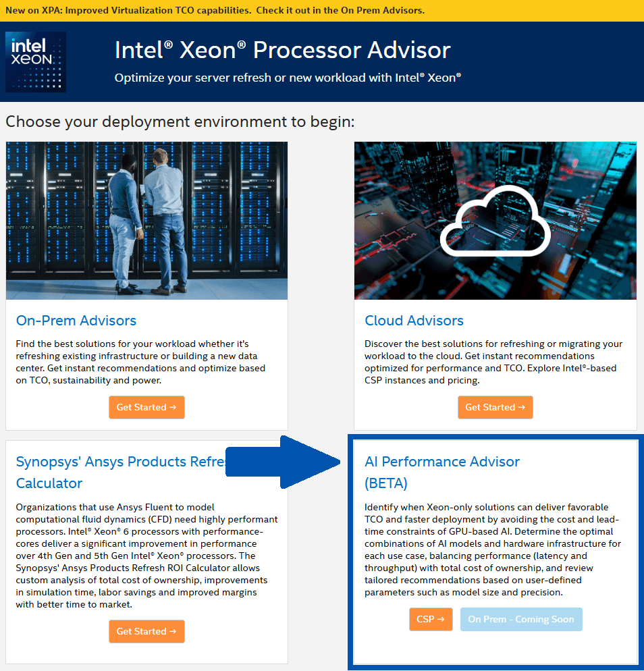644x671 pixels.
Task: Click the Intel Xeon Processor Advisor page title
Action: pyautogui.click(x=282, y=50)
